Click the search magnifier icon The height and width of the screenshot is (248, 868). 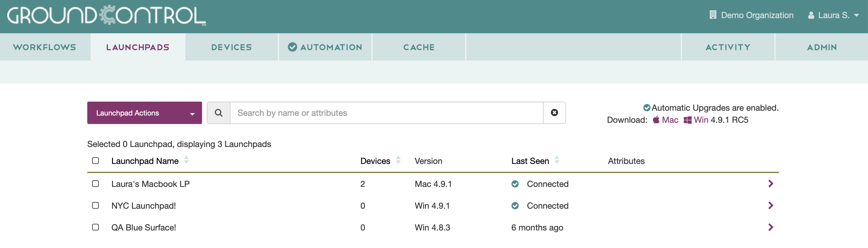pyautogui.click(x=218, y=113)
